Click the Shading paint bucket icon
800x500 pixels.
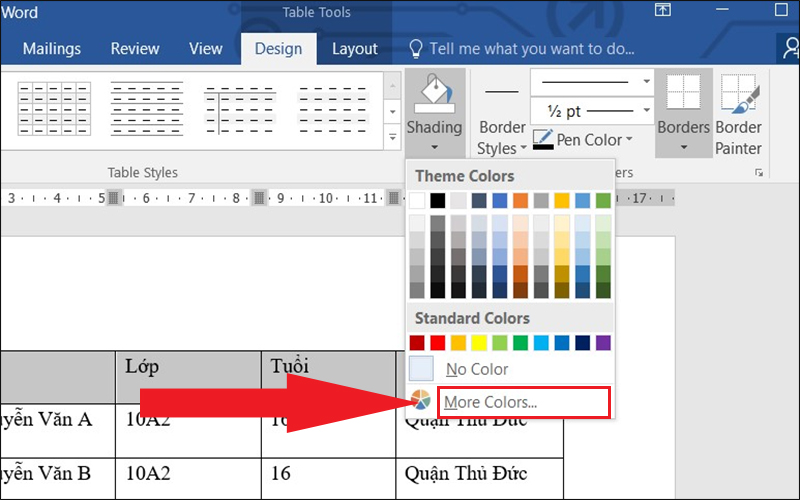coord(434,95)
